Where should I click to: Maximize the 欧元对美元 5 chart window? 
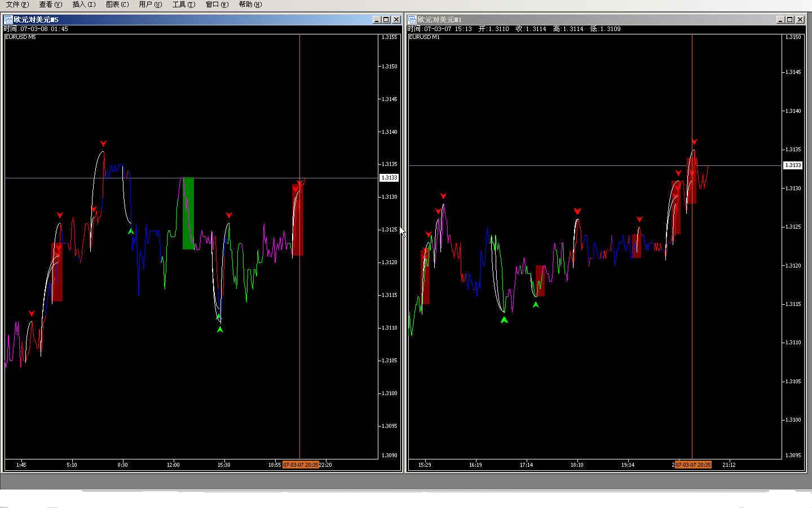pos(386,20)
